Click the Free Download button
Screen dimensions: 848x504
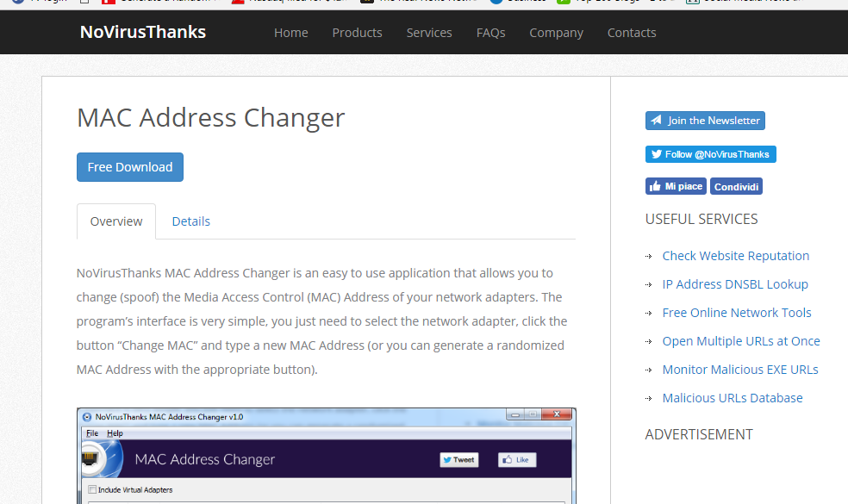click(x=130, y=167)
